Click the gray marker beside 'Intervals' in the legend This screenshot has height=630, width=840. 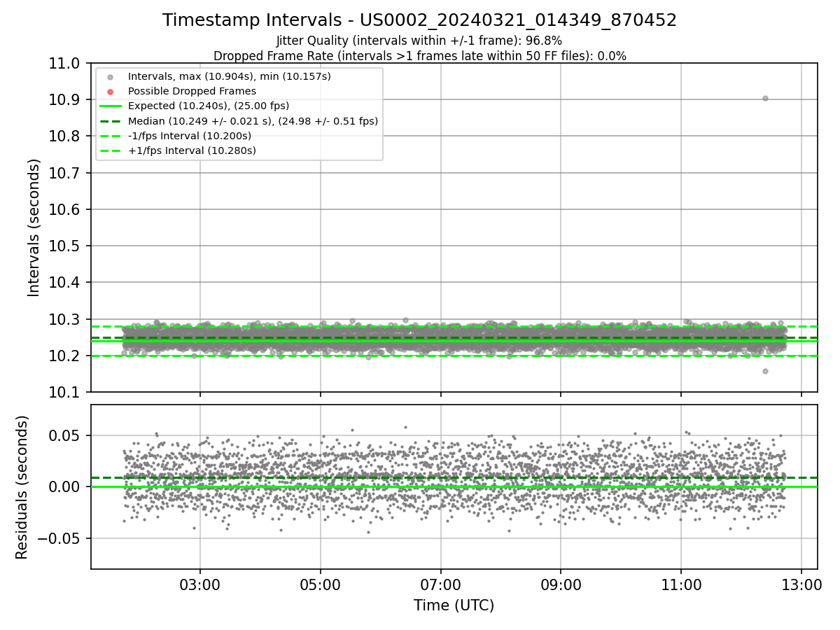(111, 76)
